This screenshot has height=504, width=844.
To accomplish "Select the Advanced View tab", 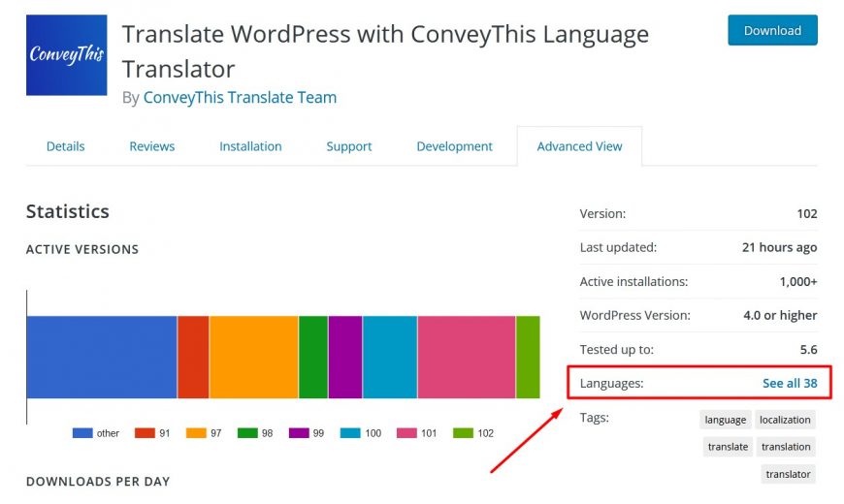I will click(x=579, y=146).
